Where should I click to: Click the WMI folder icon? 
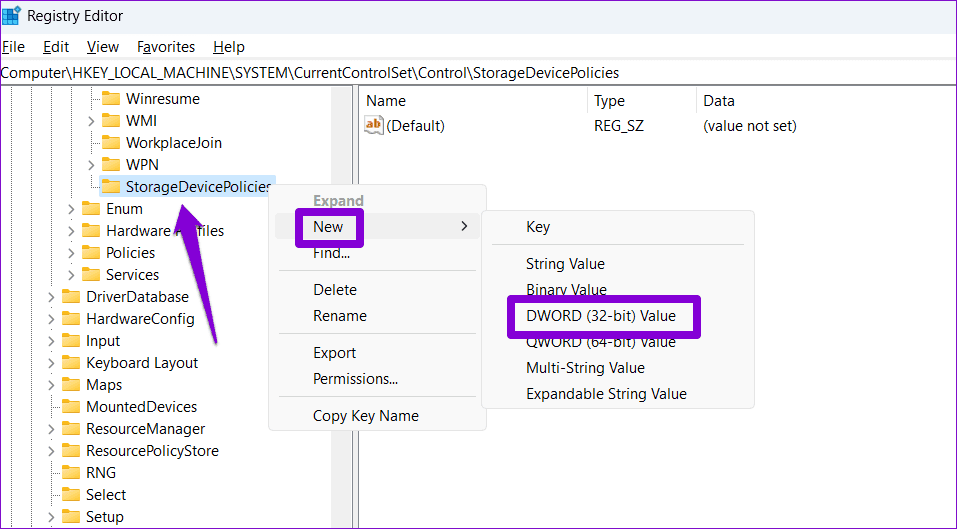tap(110, 120)
